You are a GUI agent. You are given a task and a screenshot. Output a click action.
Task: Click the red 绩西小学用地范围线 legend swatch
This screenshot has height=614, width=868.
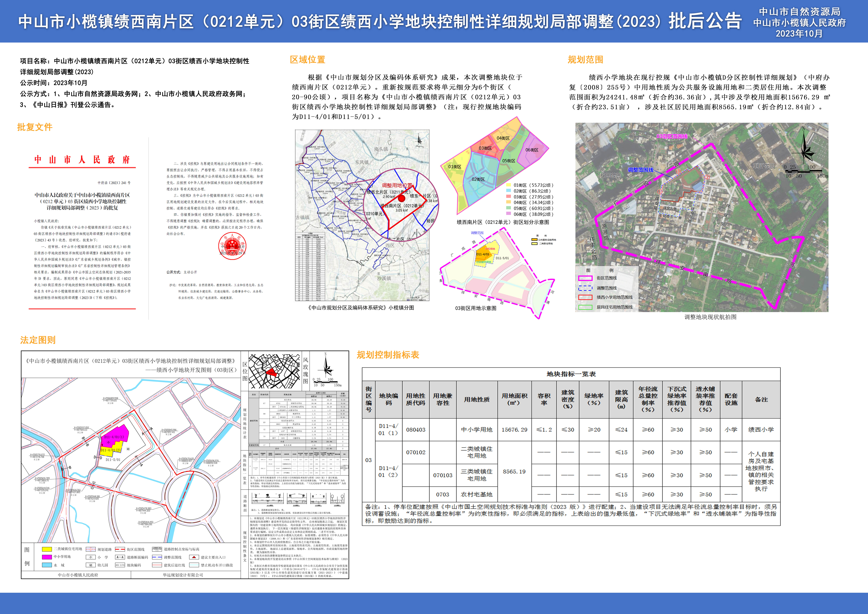(x=585, y=297)
